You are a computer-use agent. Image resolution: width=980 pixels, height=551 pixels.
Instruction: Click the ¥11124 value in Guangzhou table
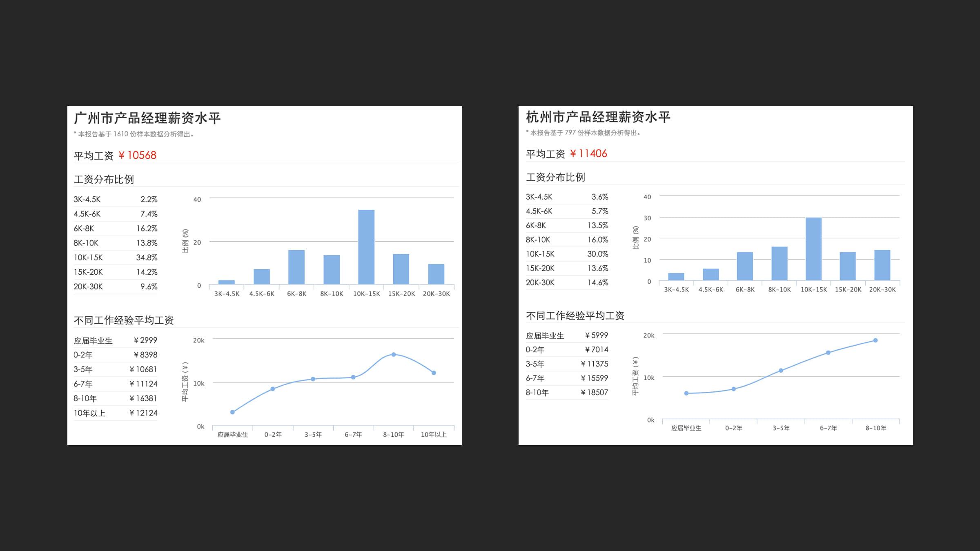coord(143,384)
